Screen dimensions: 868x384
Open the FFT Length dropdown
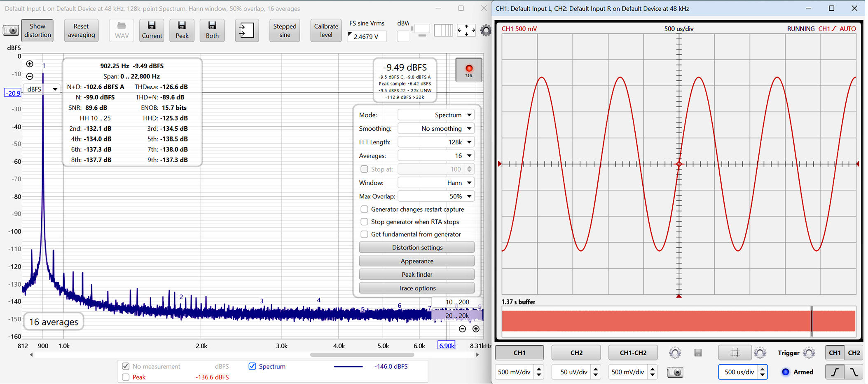[436, 142]
